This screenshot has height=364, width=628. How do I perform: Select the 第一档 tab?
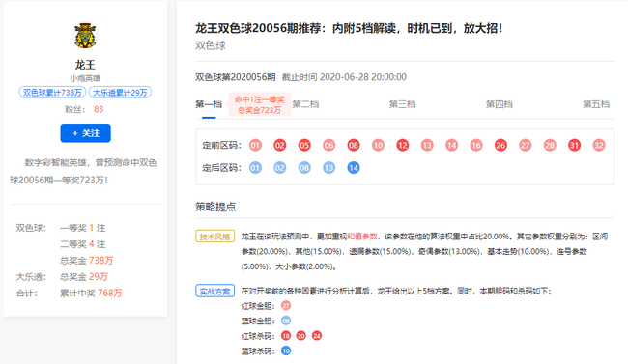(x=209, y=104)
